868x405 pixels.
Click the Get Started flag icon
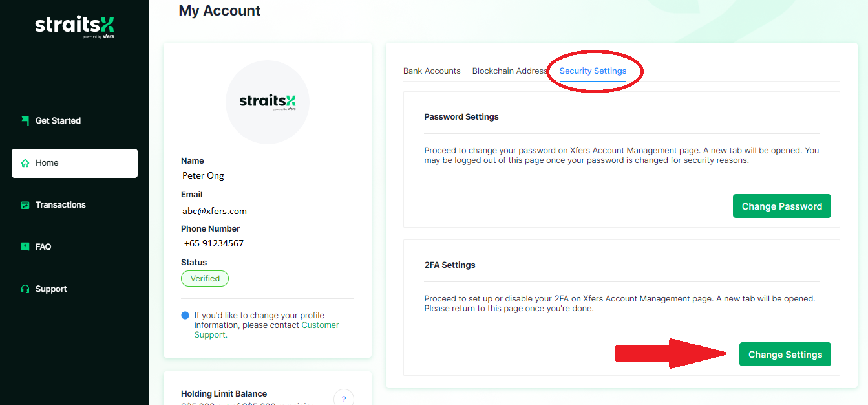click(x=25, y=120)
